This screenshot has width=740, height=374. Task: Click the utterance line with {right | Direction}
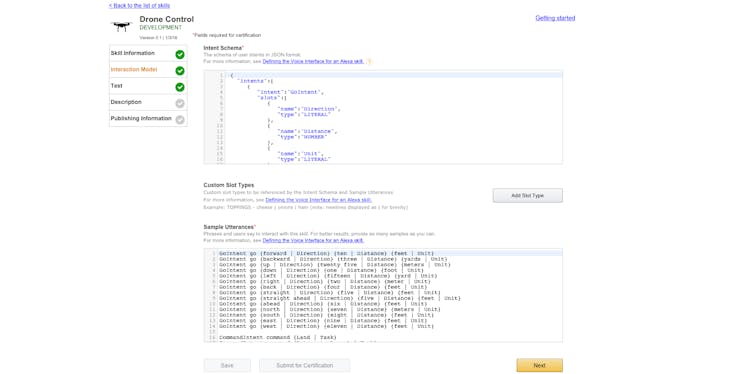tap(324, 281)
